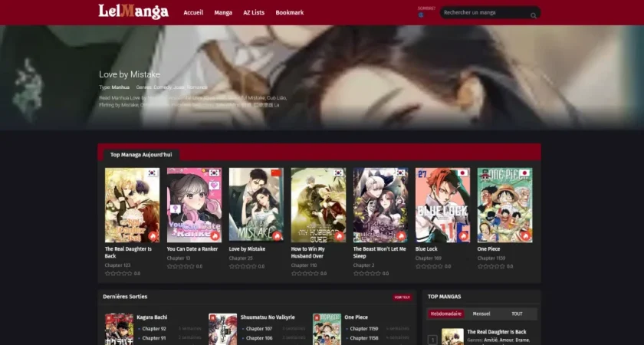This screenshot has height=345, width=644.
Task: Click the Japan flag on Blue Lock cover
Action: tap(463, 174)
